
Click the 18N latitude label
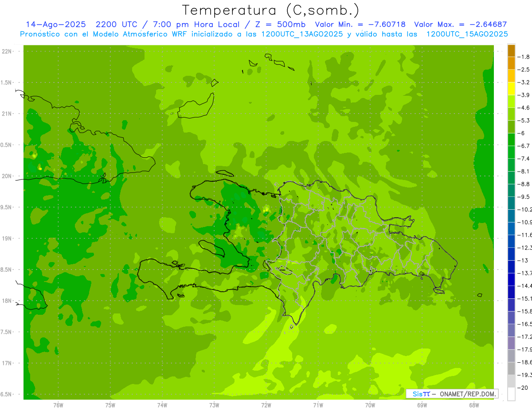coord(7,301)
